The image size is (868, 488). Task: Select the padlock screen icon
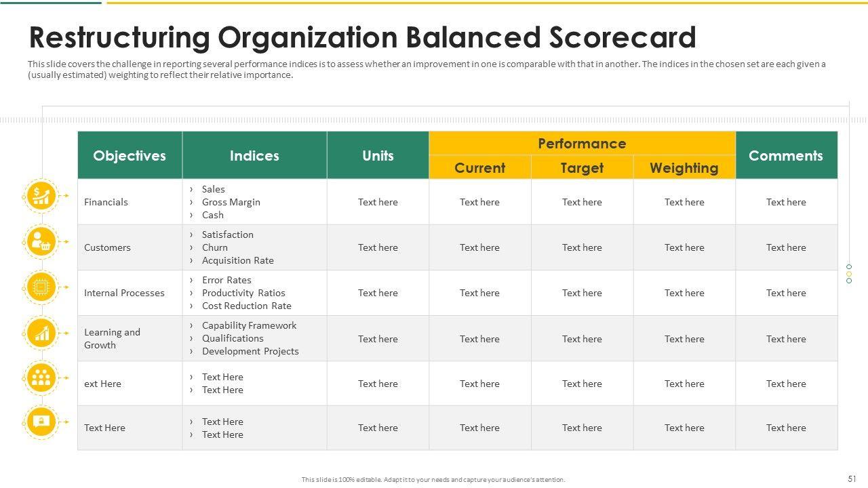(x=41, y=422)
